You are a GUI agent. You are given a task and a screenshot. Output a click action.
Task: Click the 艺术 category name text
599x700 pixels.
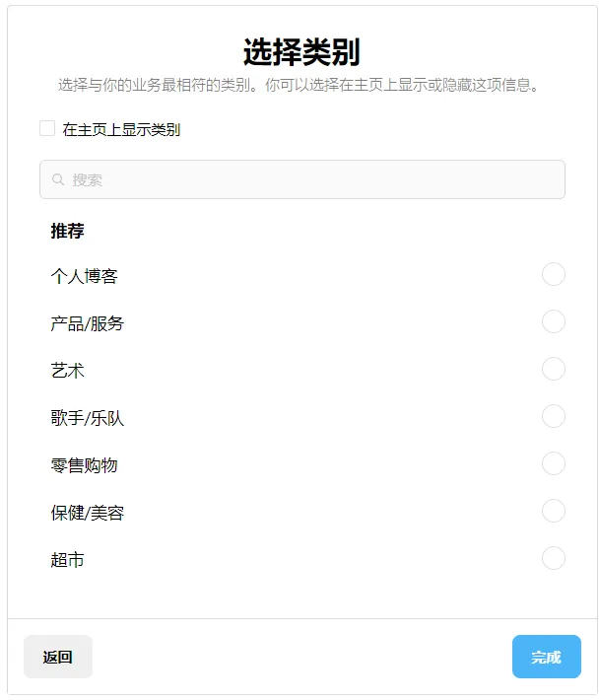pos(67,371)
